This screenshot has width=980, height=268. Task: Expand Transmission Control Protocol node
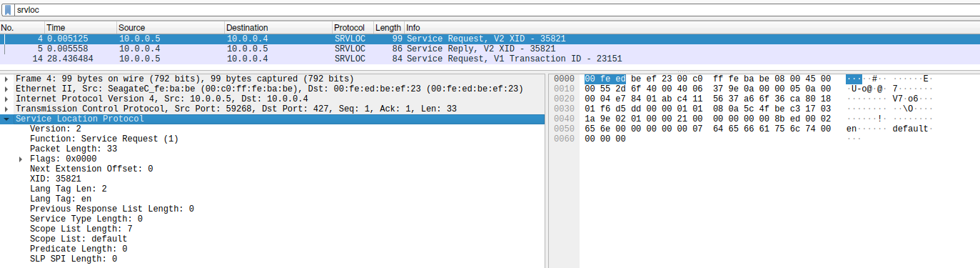click(x=6, y=109)
